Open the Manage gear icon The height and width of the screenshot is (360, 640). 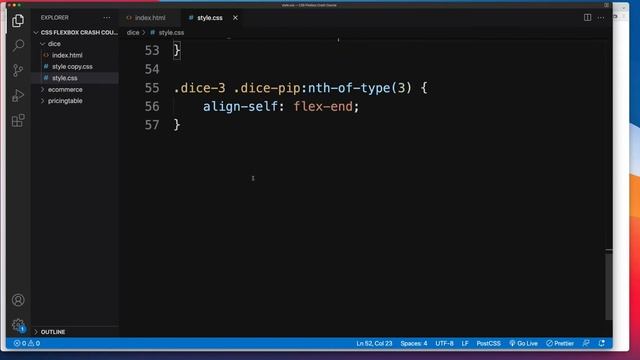pos(18,325)
